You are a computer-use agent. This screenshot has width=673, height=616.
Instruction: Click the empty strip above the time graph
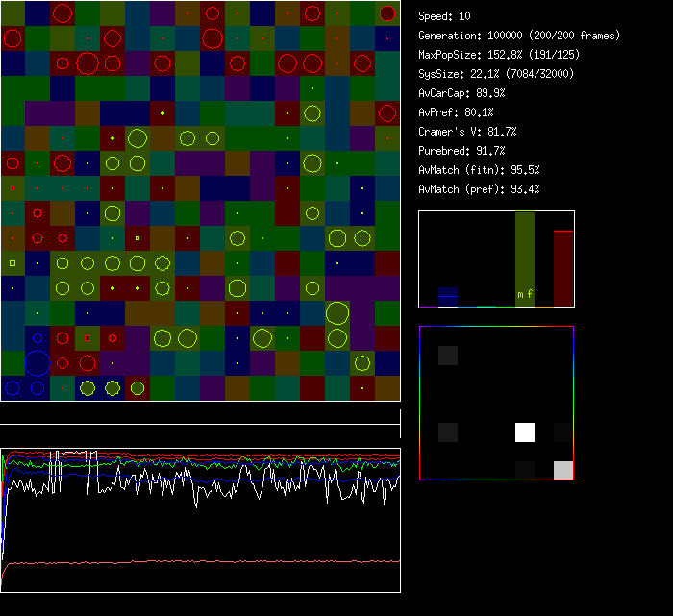click(200, 413)
